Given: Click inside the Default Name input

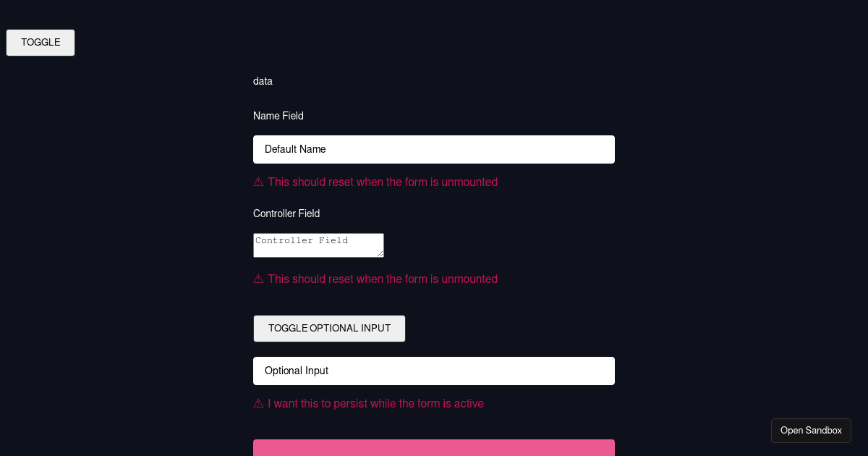Looking at the screenshot, I should coord(434,149).
